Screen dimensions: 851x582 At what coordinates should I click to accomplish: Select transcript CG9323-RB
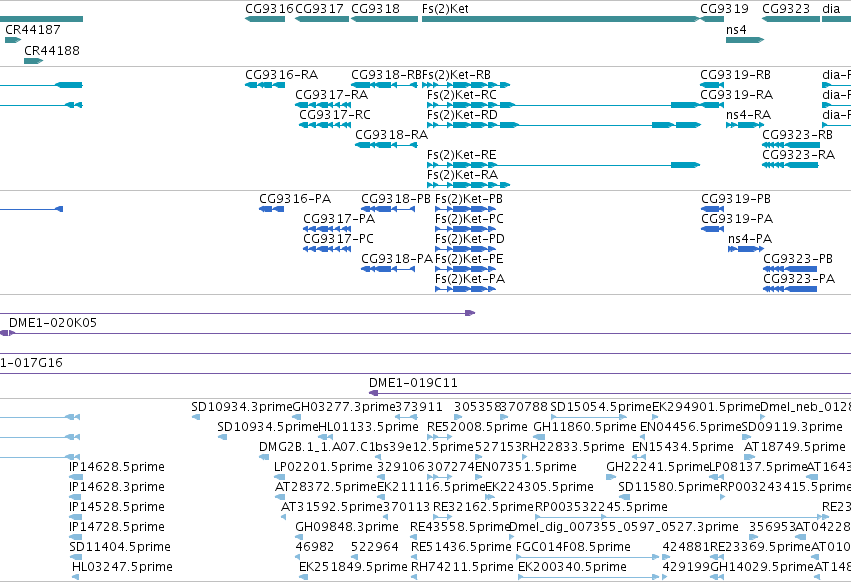797,135
